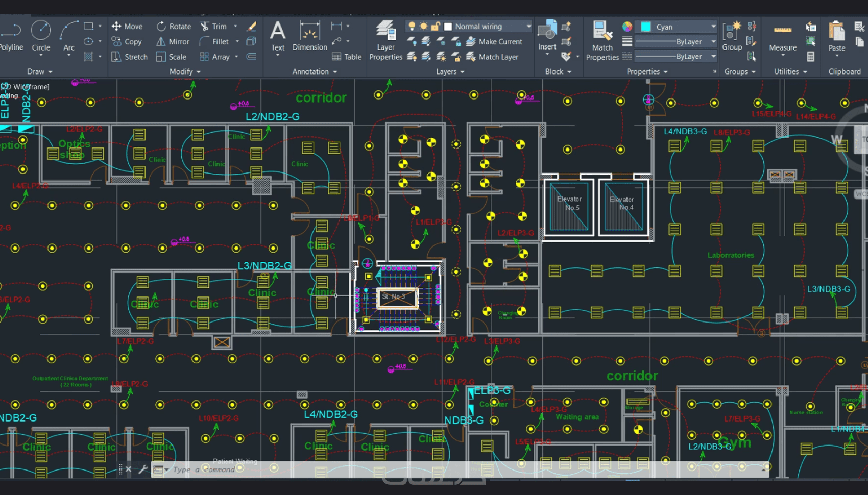Click the cyan color swatch
Image resolution: width=868 pixels, height=495 pixels.
646,27
